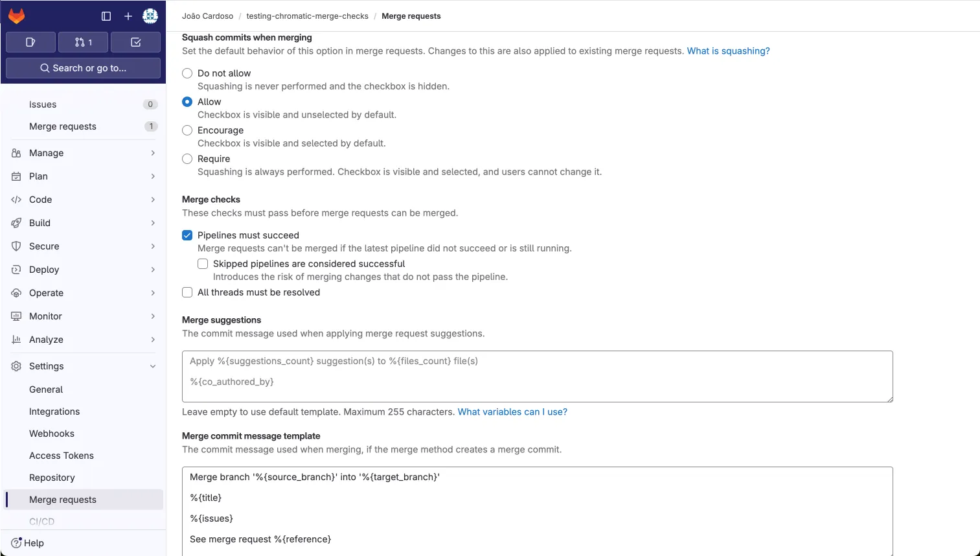Enable Skipped pipelines are considered successful
The image size is (980, 556).
202,264
